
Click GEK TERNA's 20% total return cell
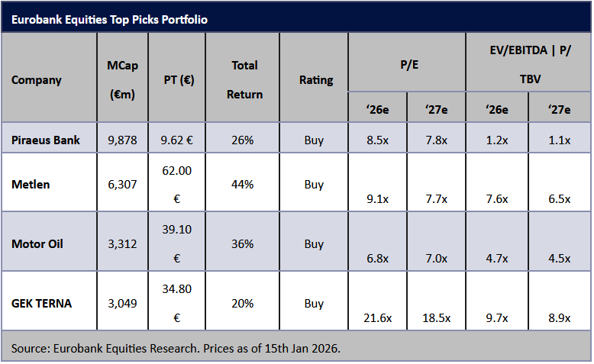click(x=243, y=303)
